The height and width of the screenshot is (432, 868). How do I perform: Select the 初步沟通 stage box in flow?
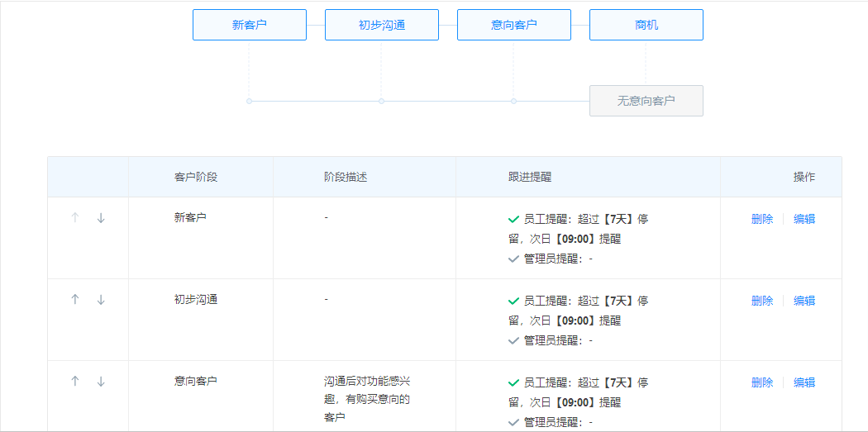(x=382, y=25)
